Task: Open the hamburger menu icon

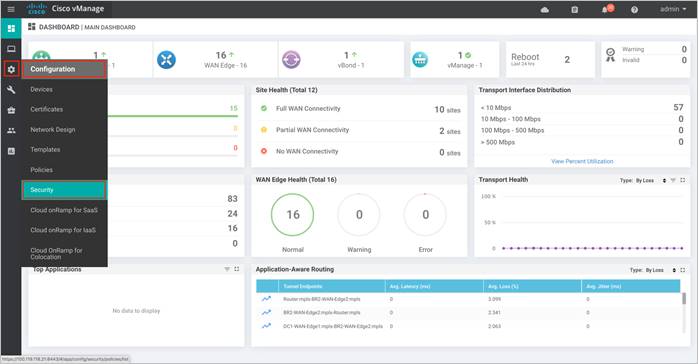Action: pyautogui.click(x=11, y=9)
